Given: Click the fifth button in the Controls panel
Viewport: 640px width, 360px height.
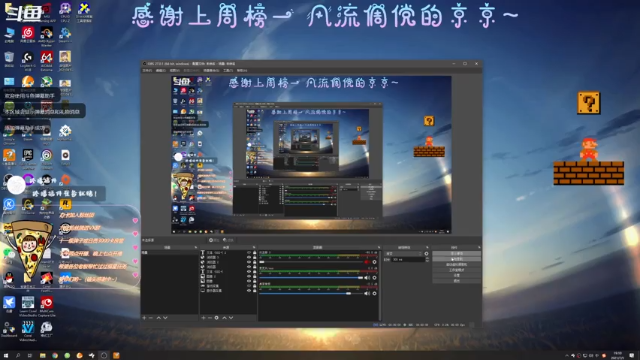Looking at the screenshot, I should click(457, 275).
